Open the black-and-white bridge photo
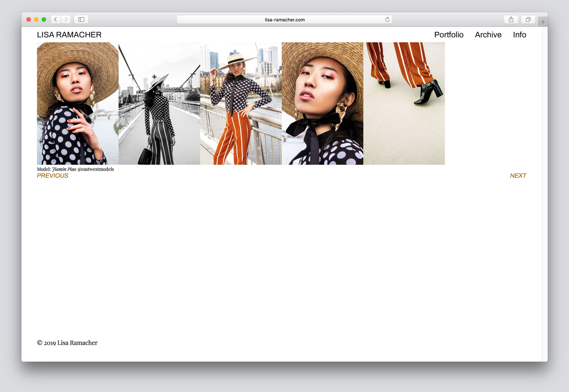Image resolution: width=569 pixels, height=392 pixels. [x=159, y=103]
